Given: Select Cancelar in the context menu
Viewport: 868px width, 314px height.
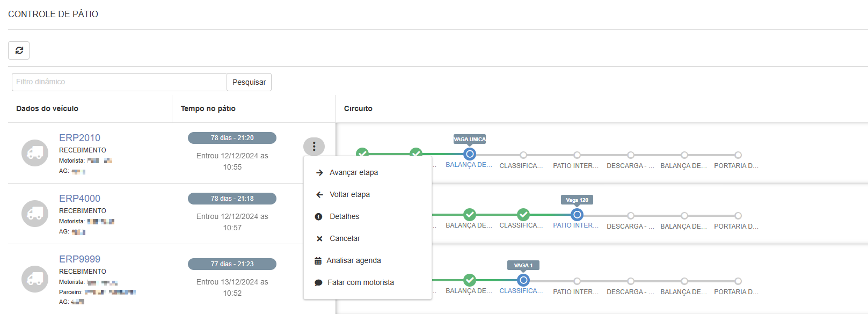Looking at the screenshot, I should tap(345, 238).
